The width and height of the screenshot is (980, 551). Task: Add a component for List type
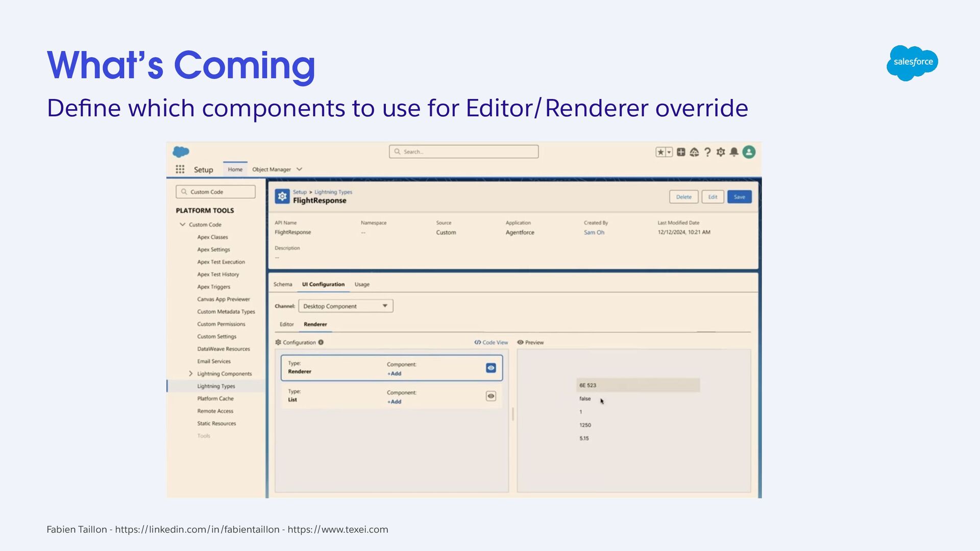(x=394, y=402)
